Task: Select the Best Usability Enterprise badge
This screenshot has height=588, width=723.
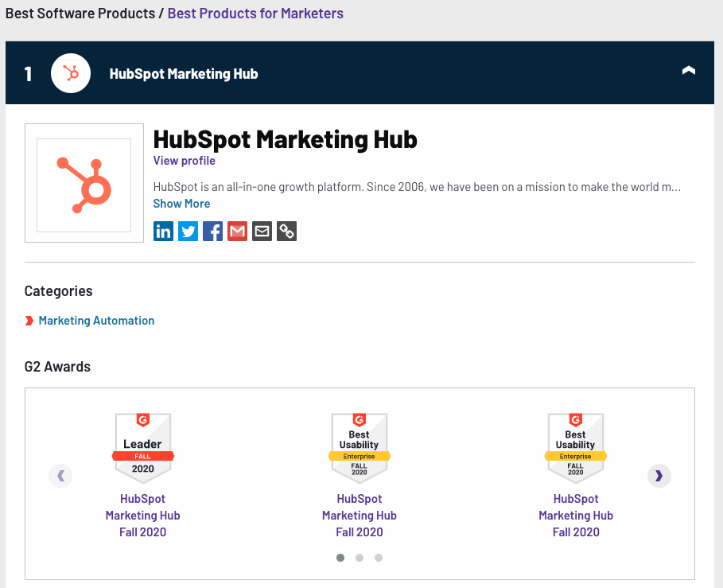Action: pyautogui.click(x=360, y=446)
